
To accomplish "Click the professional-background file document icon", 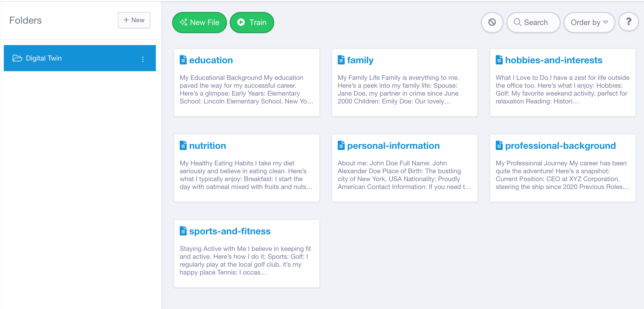I will (x=499, y=146).
